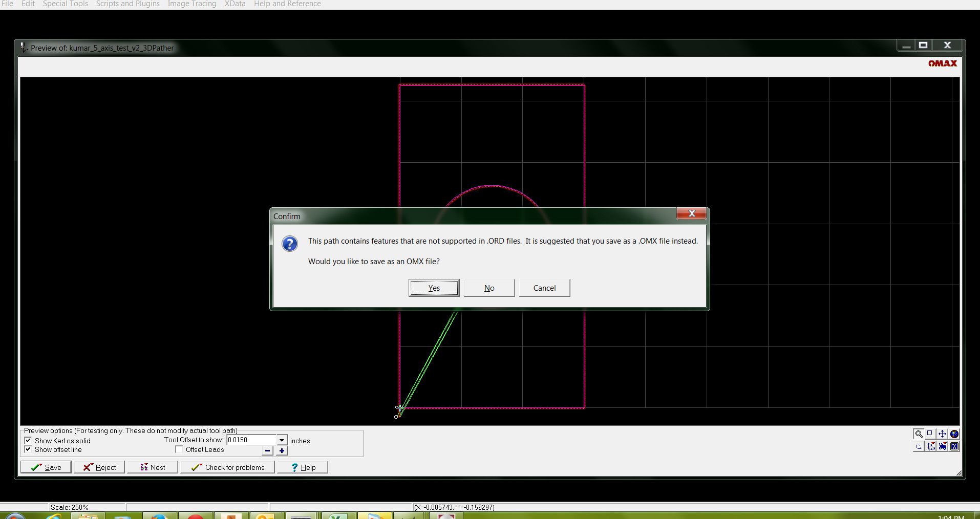Select the Pan tool with four arrows

click(x=942, y=434)
